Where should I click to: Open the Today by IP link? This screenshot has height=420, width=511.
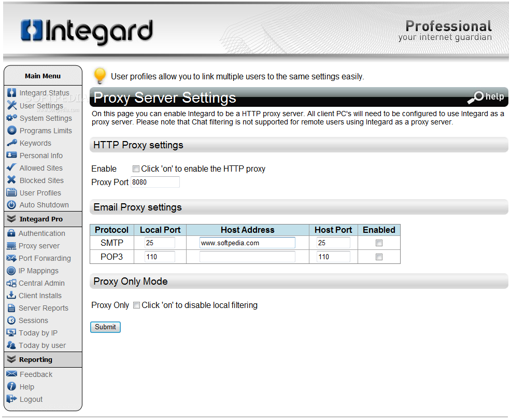[38, 333]
